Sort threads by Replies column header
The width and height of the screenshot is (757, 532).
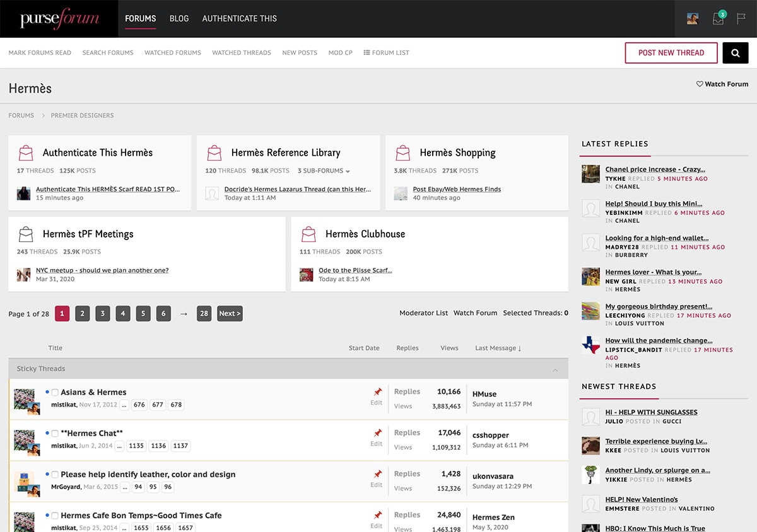point(408,348)
